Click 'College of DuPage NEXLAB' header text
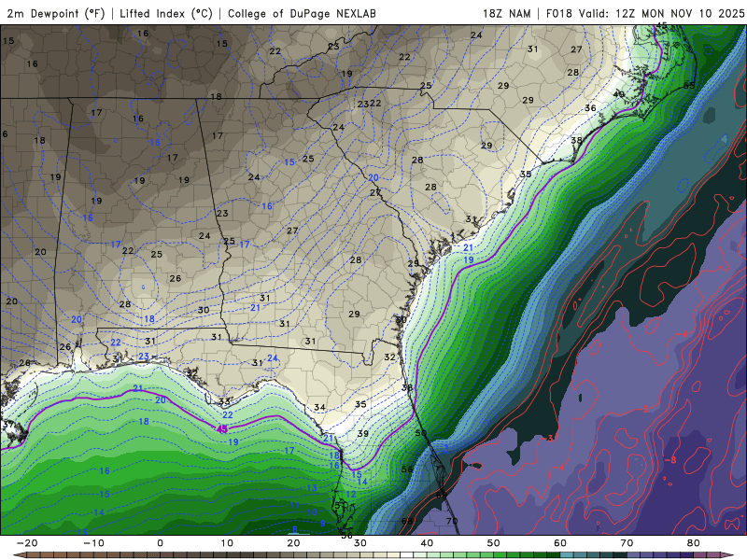Screen dimensions: 747x560 (x=302, y=13)
